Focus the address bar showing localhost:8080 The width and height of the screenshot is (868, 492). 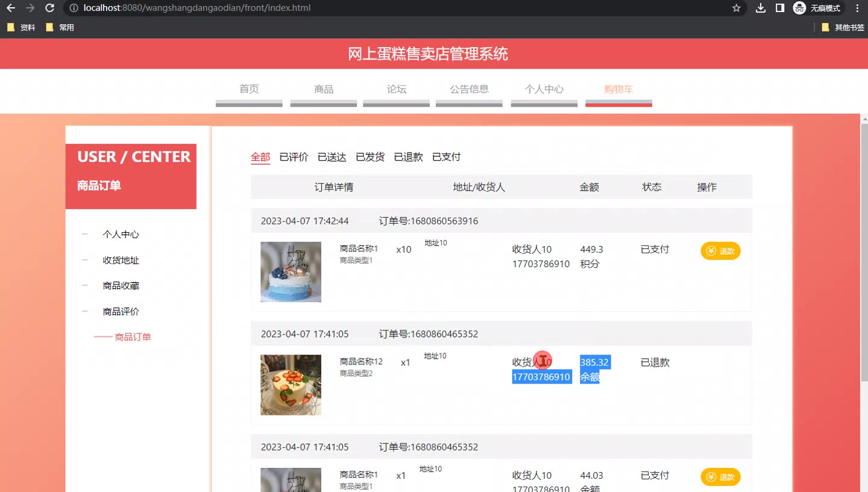398,8
